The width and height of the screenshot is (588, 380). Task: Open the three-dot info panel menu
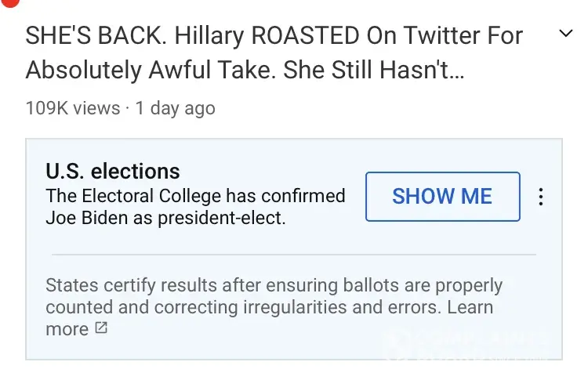[x=541, y=197]
